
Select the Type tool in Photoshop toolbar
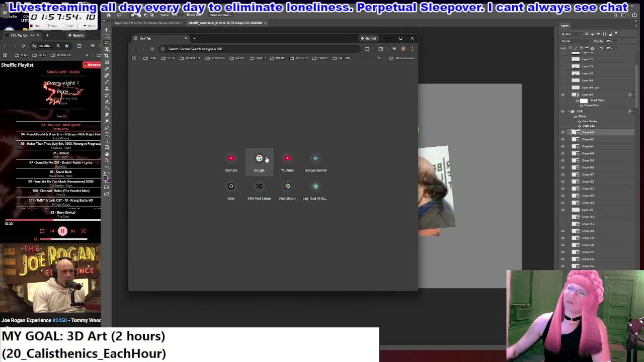(x=107, y=134)
